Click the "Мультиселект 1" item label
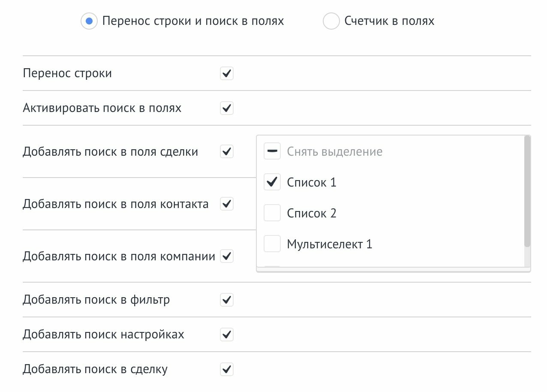547x392 pixels. coord(329,244)
